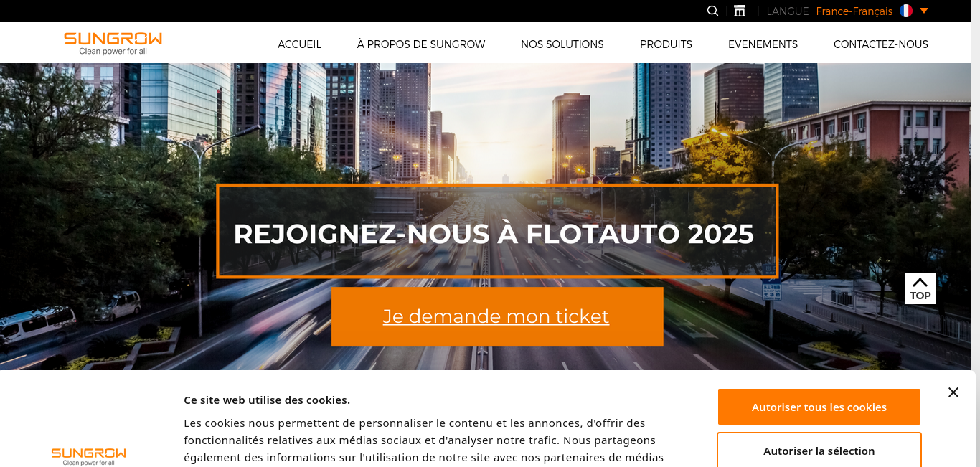Dismiss the cookie banner with X
This screenshot has width=980, height=467.
point(953,392)
